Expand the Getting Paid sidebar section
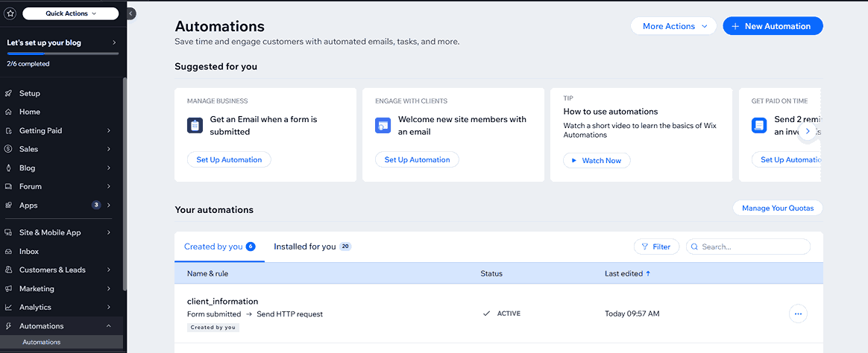This screenshot has width=868, height=353. point(109,131)
